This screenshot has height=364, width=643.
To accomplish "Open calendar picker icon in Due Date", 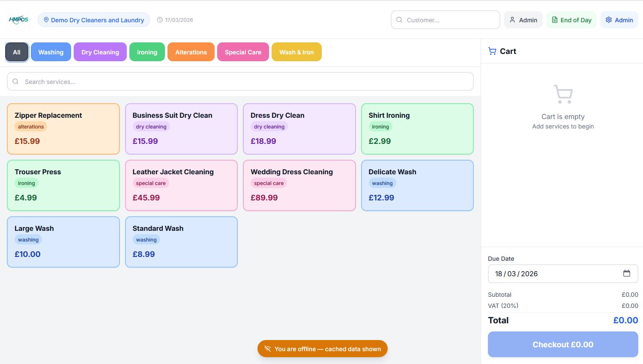I will pyautogui.click(x=626, y=273).
